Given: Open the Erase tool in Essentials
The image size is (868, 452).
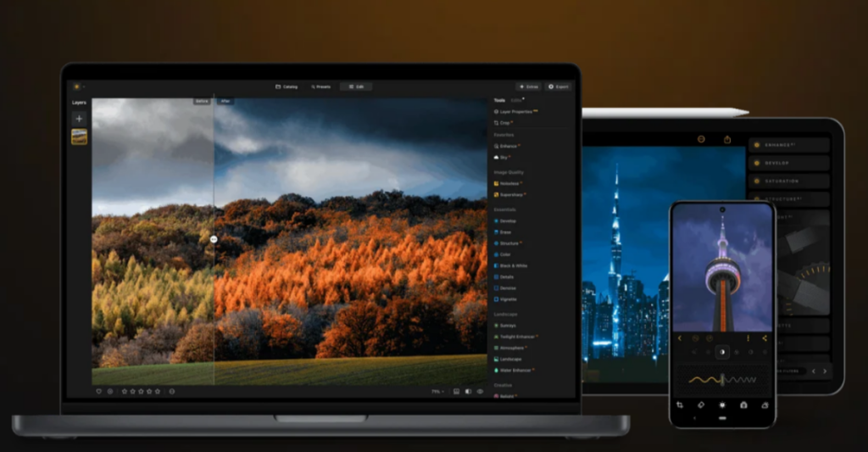Looking at the screenshot, I should (503, 232).
